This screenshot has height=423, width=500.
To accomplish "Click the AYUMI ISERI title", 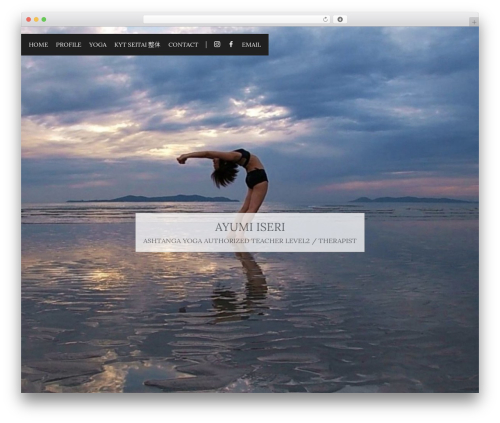I will pyautogui.click(x=250, y=227).
